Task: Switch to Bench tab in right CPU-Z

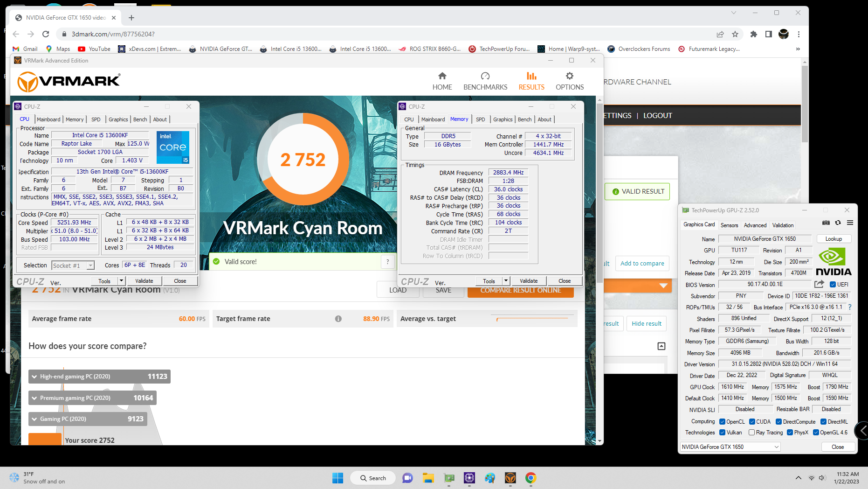Action: coord(524,119)
